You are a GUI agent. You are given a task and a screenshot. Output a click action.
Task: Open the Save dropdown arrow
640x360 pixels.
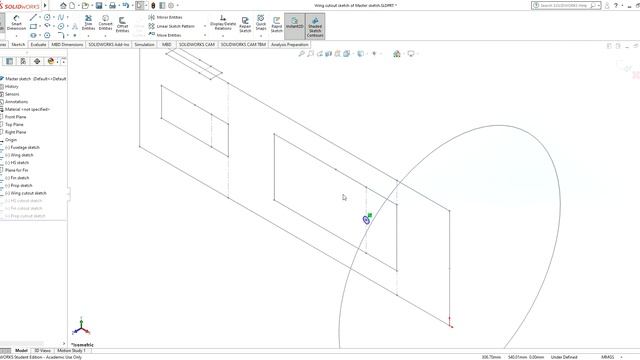(x=105, y=5)
